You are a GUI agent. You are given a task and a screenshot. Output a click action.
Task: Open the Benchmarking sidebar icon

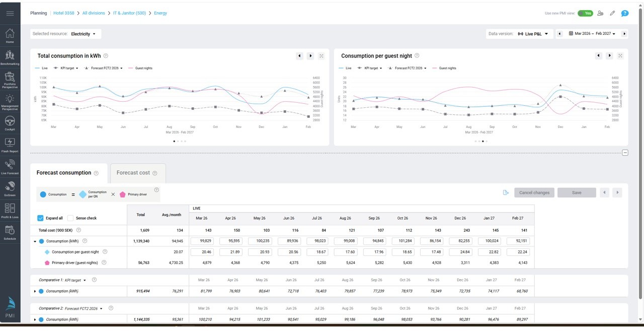[10, 57]
